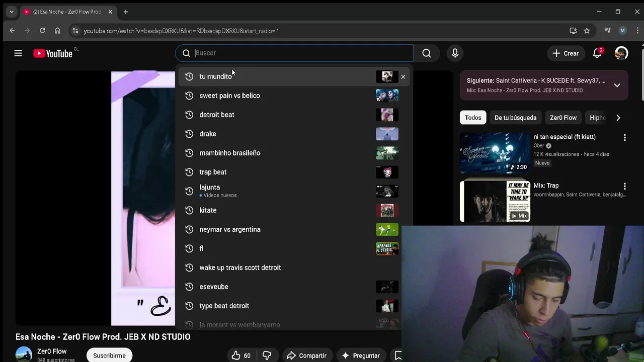This screenshot has height=362, width=644.
Task: Show more filter chips with the arrow
Action: (618, 118)
